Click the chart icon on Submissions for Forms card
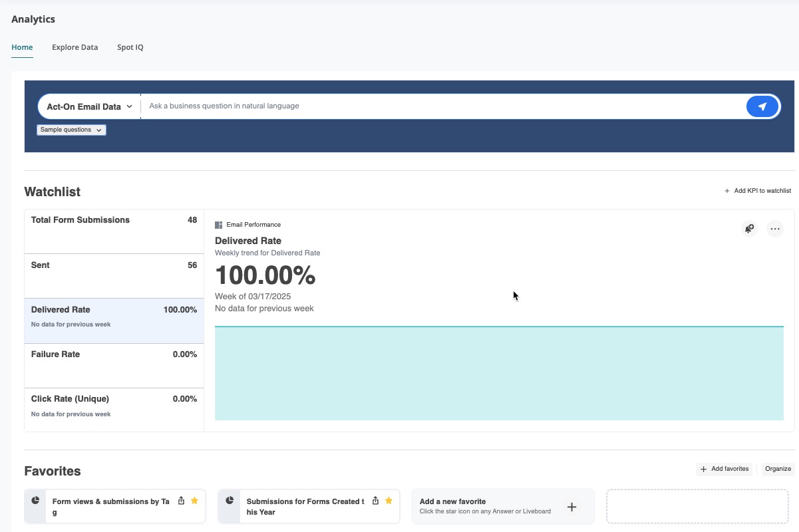The width and height of the screenshot is (799, 532). [230, 500]
